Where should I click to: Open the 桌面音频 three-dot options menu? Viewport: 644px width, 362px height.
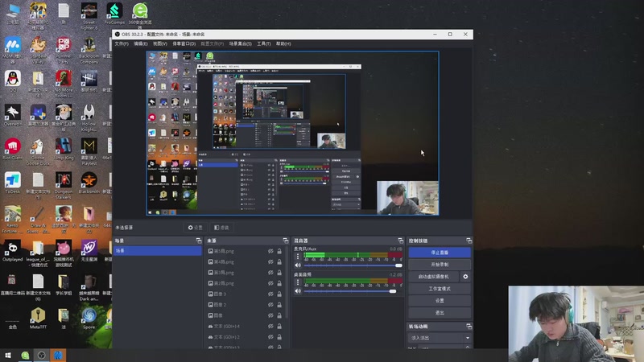298,282
